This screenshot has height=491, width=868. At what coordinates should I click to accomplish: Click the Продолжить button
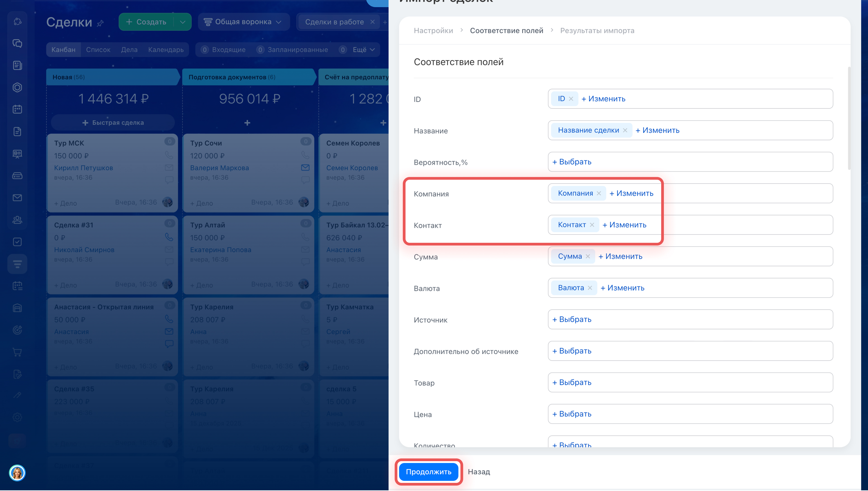click(428, 472)
